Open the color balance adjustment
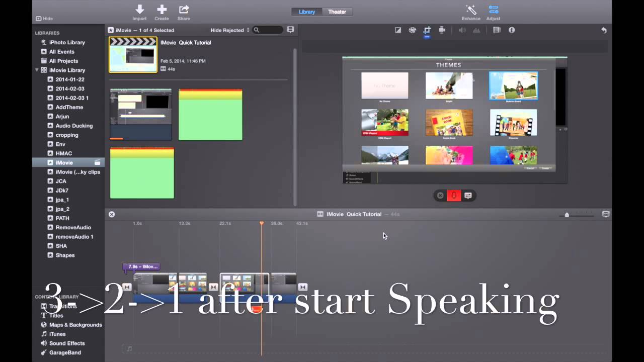This screenshot has height=362, width=644. pyautogui.click(x=398, y=30)
